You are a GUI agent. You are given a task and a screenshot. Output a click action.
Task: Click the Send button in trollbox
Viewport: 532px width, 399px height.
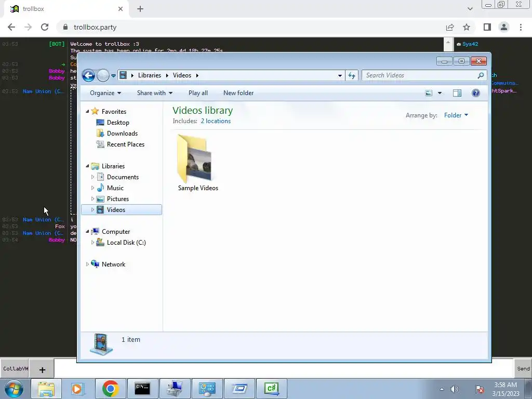click(x=523, y=368)
